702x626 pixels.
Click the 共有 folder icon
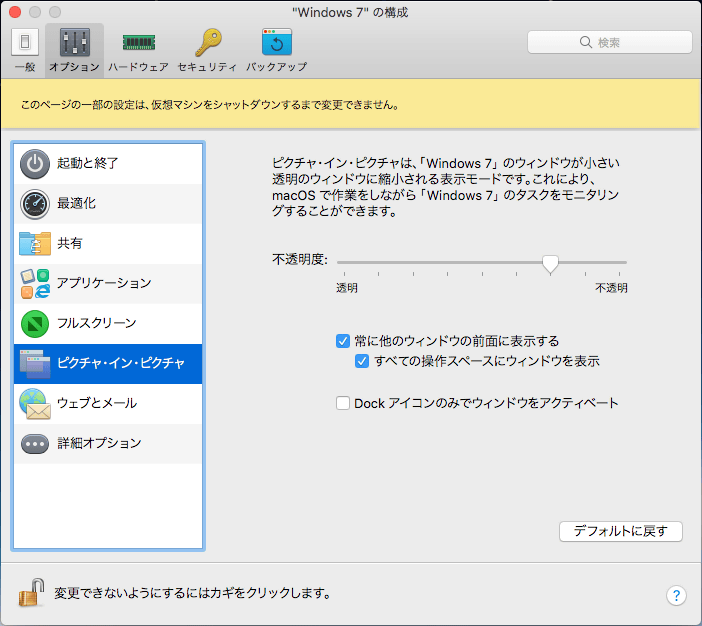[x=35, y=244]
